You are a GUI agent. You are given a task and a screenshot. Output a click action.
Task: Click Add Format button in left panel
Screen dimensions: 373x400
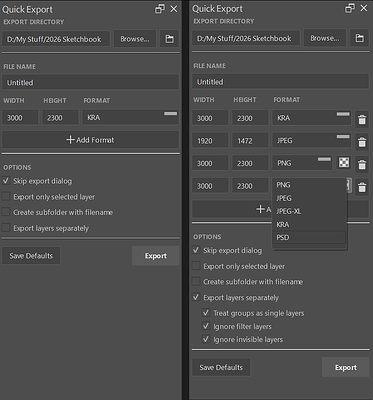90,140
